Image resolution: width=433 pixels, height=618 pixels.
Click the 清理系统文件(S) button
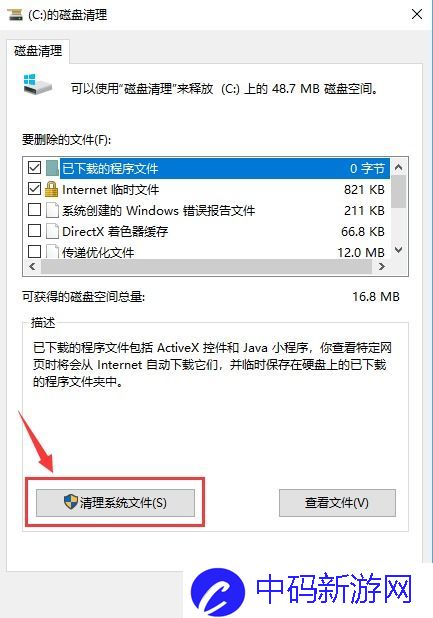click(115, 503)
